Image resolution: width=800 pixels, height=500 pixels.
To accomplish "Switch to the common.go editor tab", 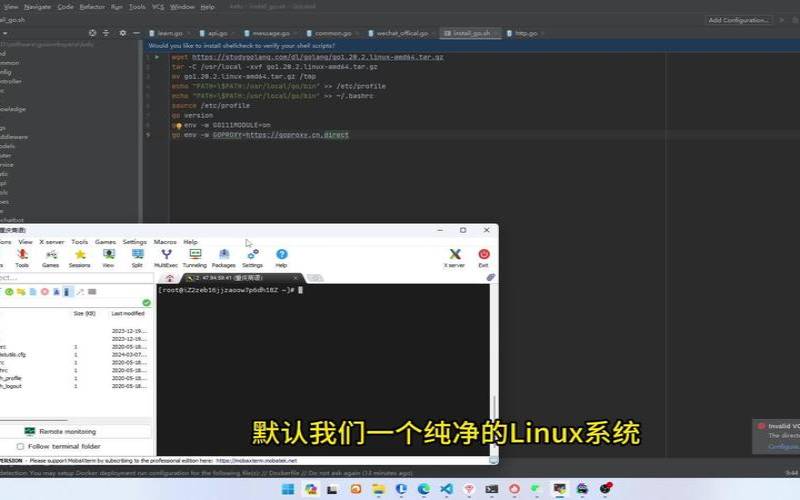I will [x=333, y=33].
